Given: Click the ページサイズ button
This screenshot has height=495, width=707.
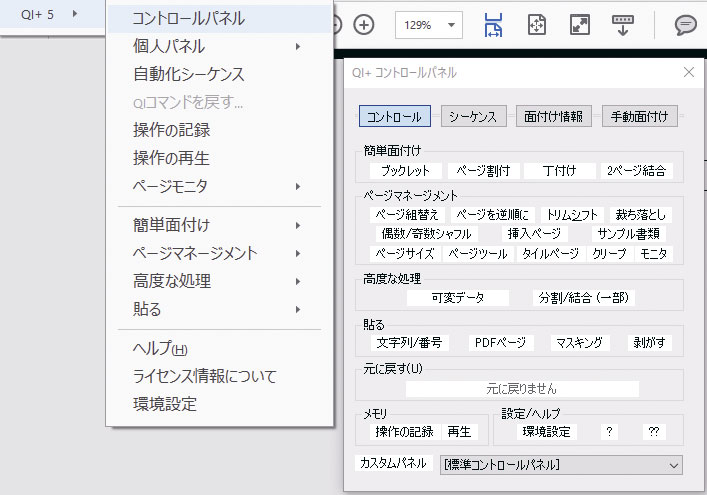Looking at the screenshot, I should pos(405,254).
